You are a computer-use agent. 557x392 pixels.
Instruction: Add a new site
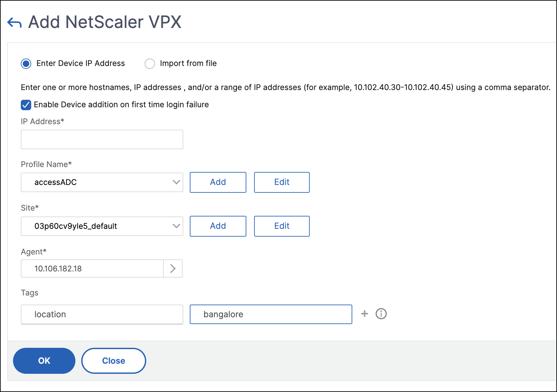(x=218, y=226)
